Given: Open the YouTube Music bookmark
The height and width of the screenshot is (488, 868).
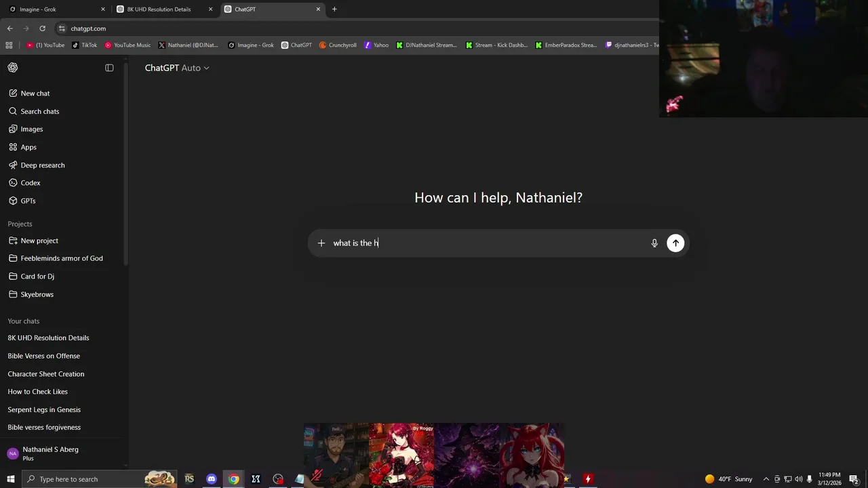Looking at the screenshot, I should 127,45.
